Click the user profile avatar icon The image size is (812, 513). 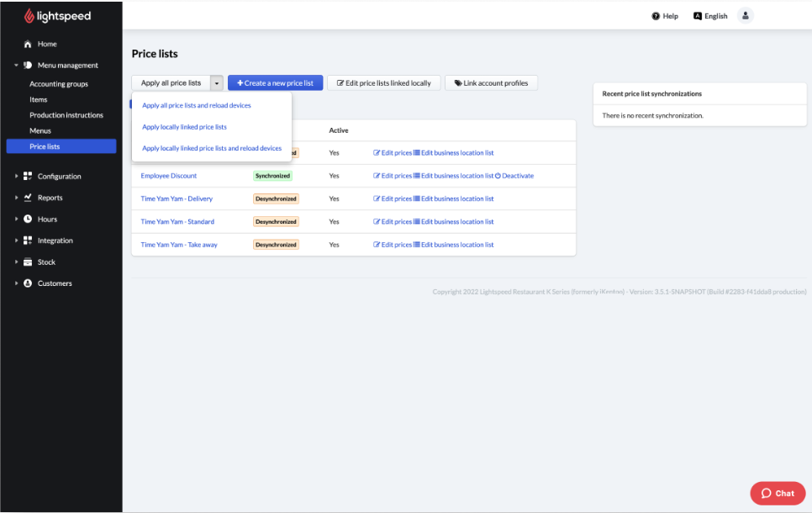click(x=745, y=15)
